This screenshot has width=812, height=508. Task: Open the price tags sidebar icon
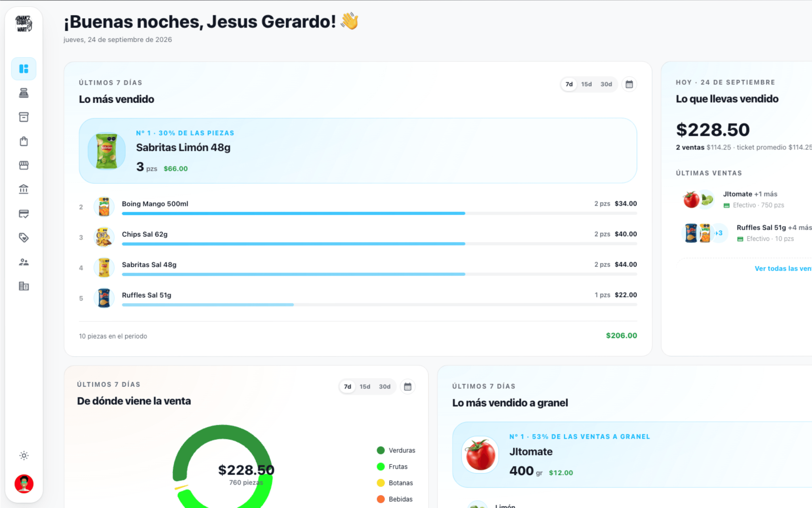24,238
